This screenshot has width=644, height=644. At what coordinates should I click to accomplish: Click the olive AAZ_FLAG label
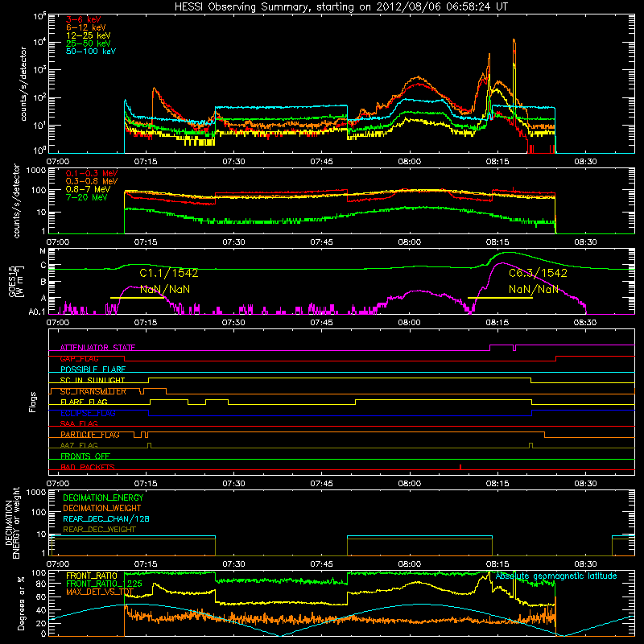pyautogui.click(x=79, y=446)
